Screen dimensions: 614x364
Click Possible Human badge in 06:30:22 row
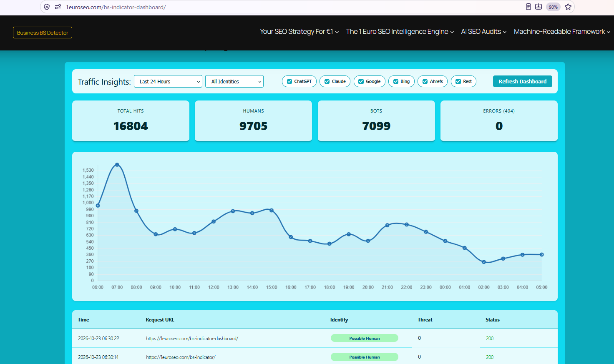(x=365, y=338)
